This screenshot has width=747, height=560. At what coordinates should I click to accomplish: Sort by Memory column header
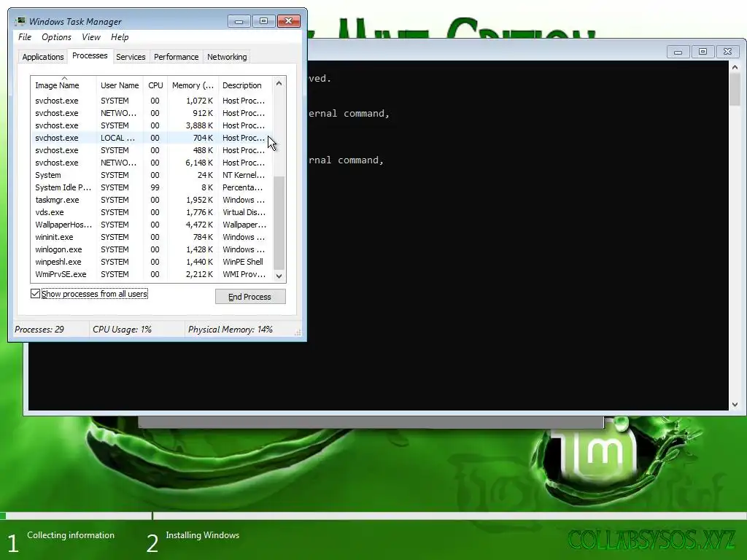[x=193, y=85]
